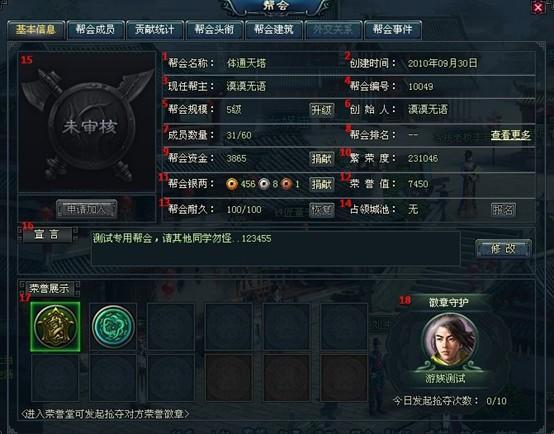Click the 宣言 declaration text box
Screen dimensions: 554x434
276,248
